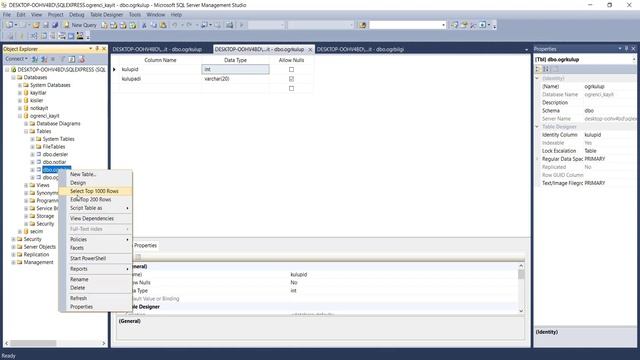
Task: Expand the Server Objects node
Action: [x=13, y=247]
